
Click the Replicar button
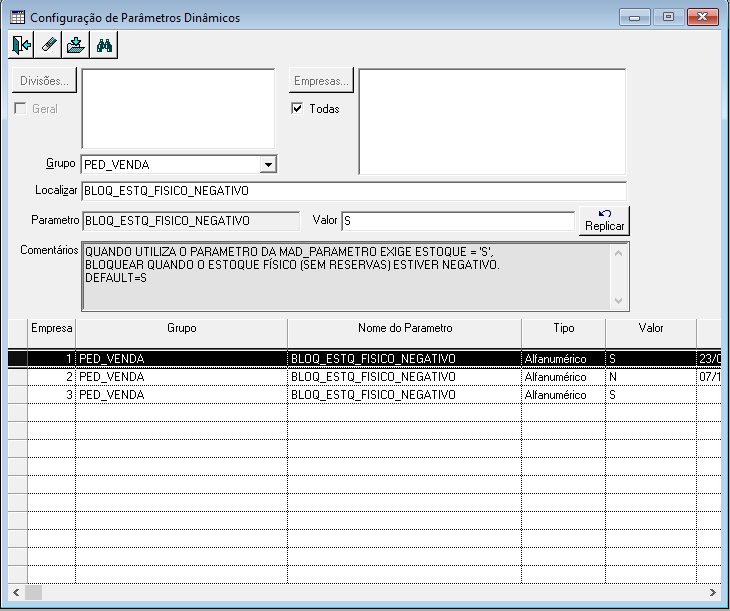[604, 221]
